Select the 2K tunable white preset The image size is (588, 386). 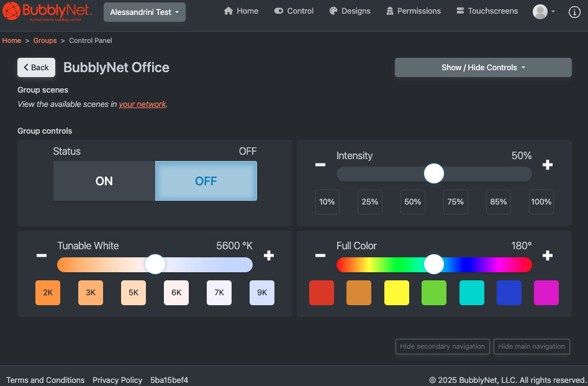click(48, 292)
